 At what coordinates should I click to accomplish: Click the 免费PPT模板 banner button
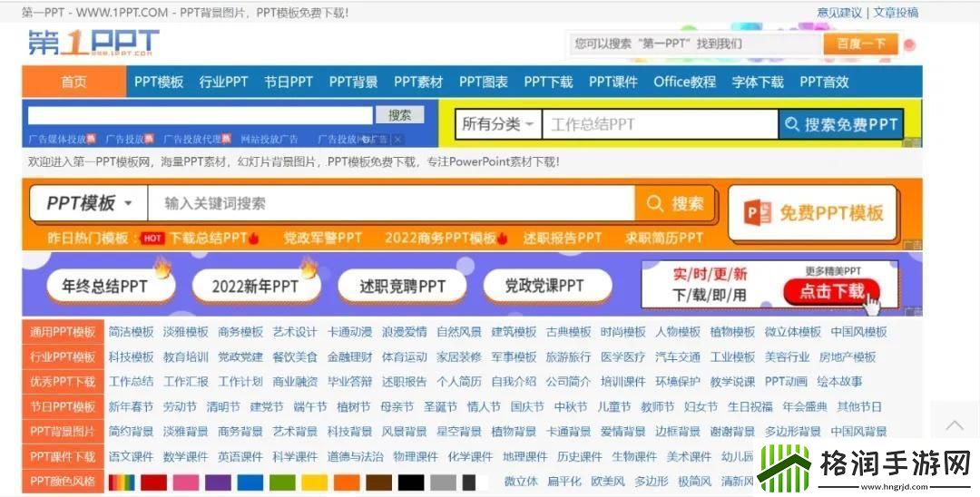(813, 213)
